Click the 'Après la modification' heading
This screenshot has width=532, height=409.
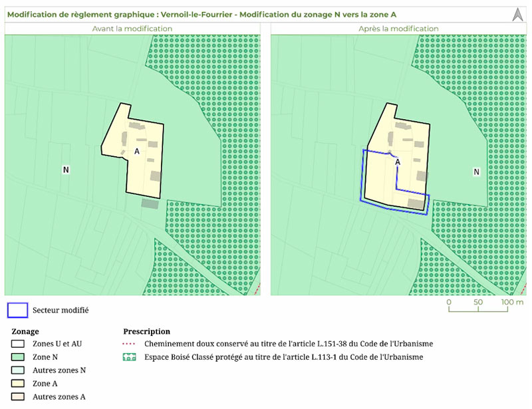pyautogui.click(x=398, y=29)
